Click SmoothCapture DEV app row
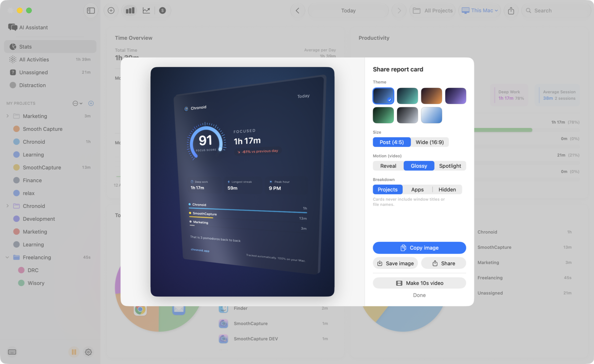The width and height of the screenshot is (594, 364). coord(273,339)
